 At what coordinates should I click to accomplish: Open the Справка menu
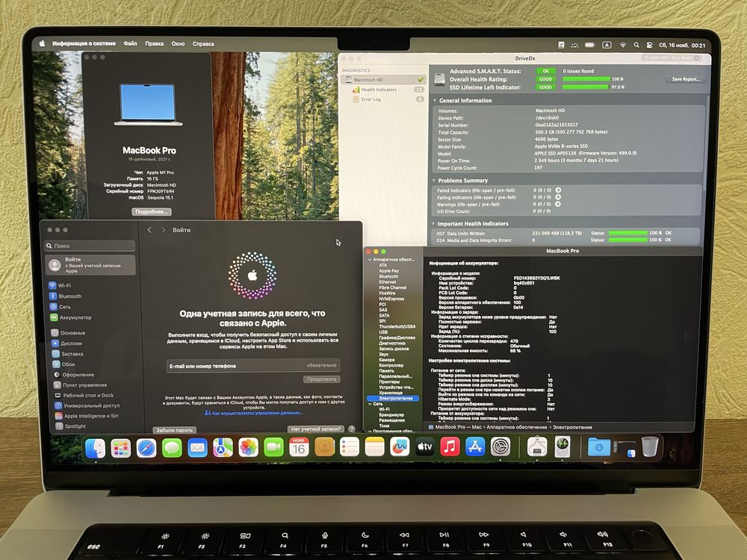click(203, 44)
